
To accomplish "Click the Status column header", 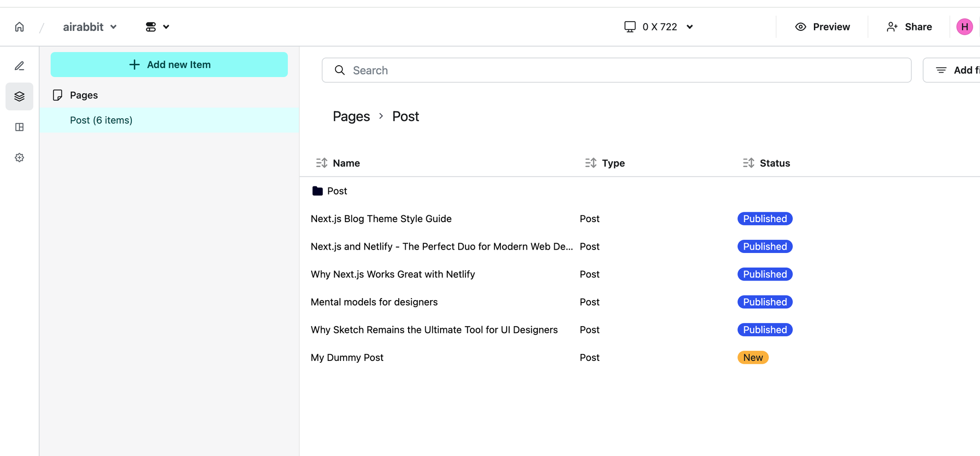I will (x=775, y=163).
